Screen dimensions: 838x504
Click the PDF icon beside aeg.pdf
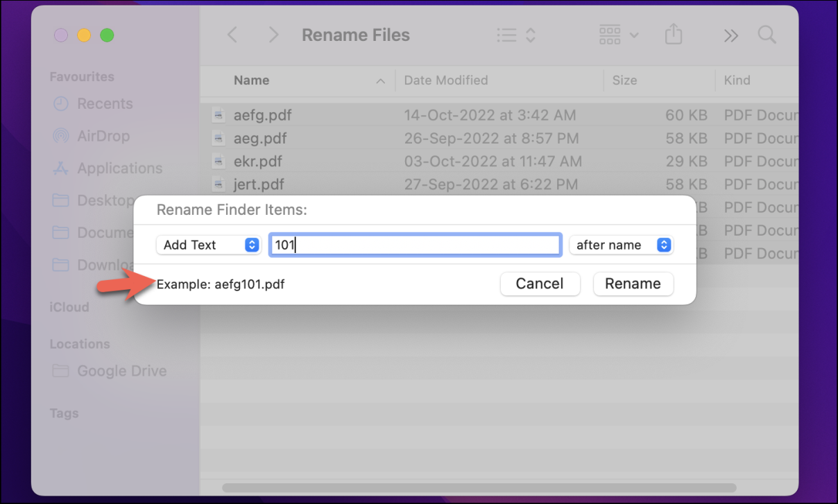pyautogui.click(x=219, y=138)
